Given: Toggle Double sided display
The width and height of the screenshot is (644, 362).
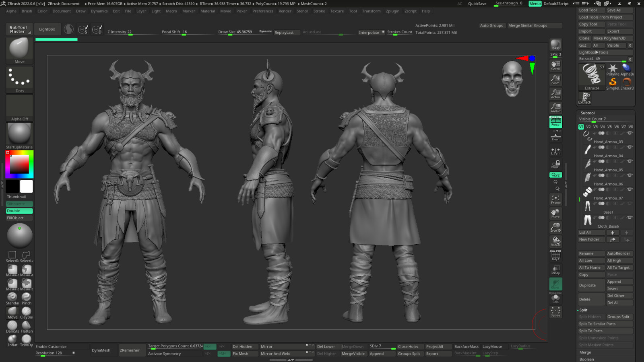Looking at the screenshot, I should click(x=19, y=211).
